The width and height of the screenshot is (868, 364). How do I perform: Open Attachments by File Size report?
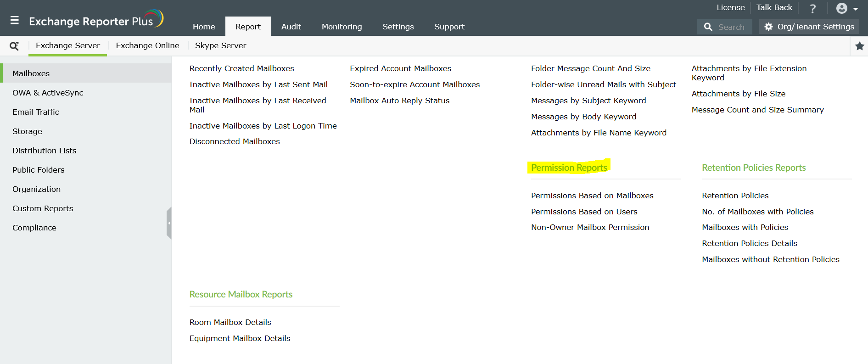pos(739,94)
